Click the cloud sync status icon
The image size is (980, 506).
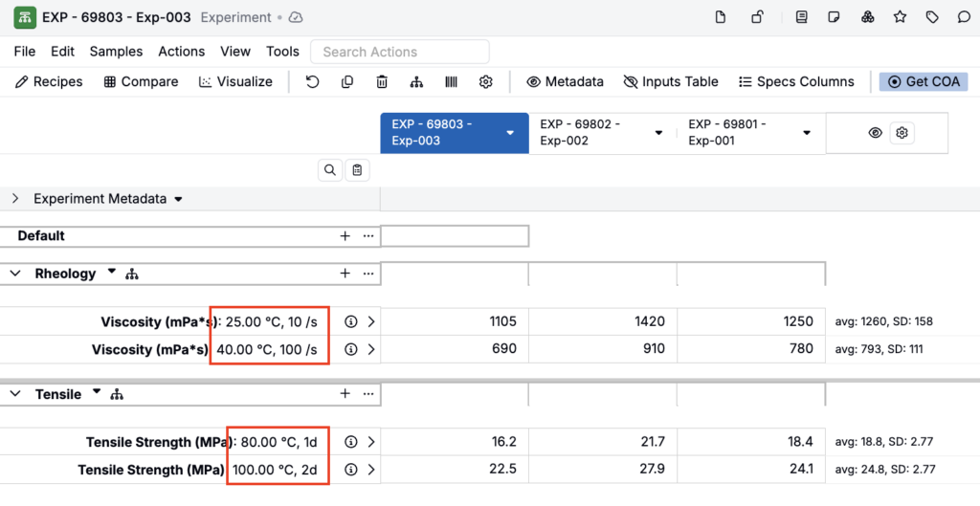[296, 17]
